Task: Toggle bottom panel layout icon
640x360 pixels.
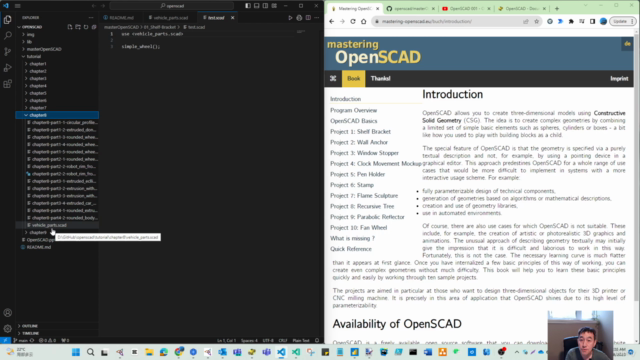Action: pyautogui.click(x=257, y=6)
